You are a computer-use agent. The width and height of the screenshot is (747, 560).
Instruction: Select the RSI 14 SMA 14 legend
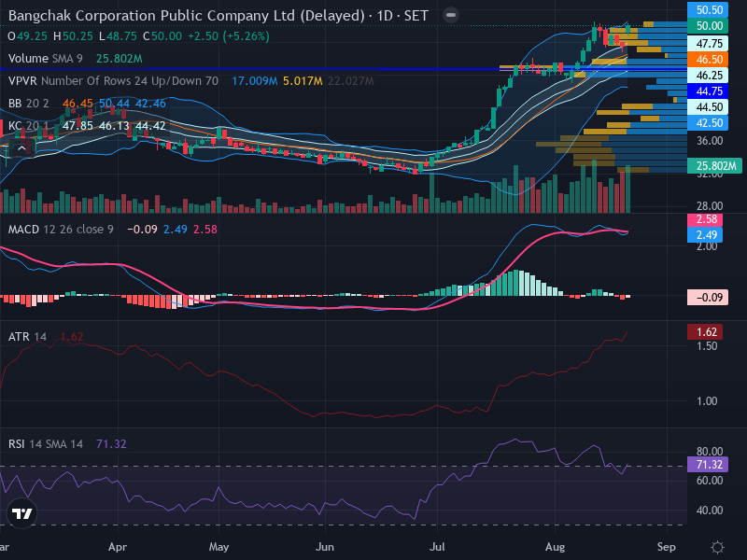(45, 444)
